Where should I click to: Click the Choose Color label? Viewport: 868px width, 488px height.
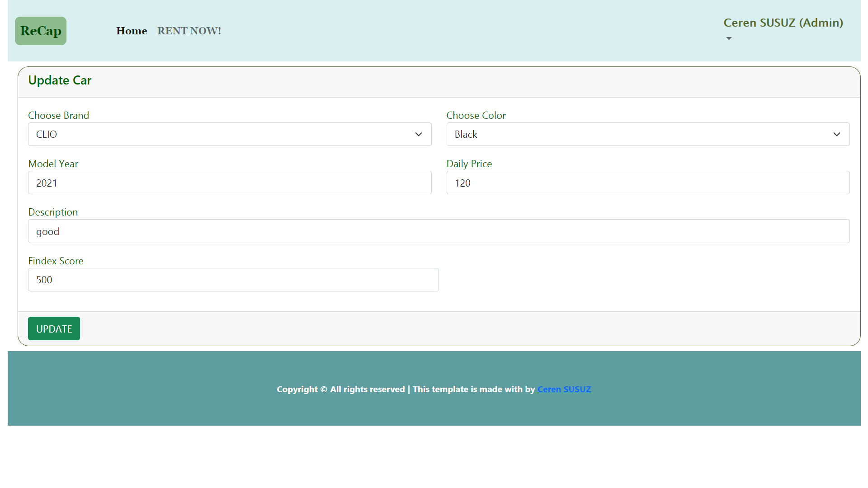click(476, 116)
